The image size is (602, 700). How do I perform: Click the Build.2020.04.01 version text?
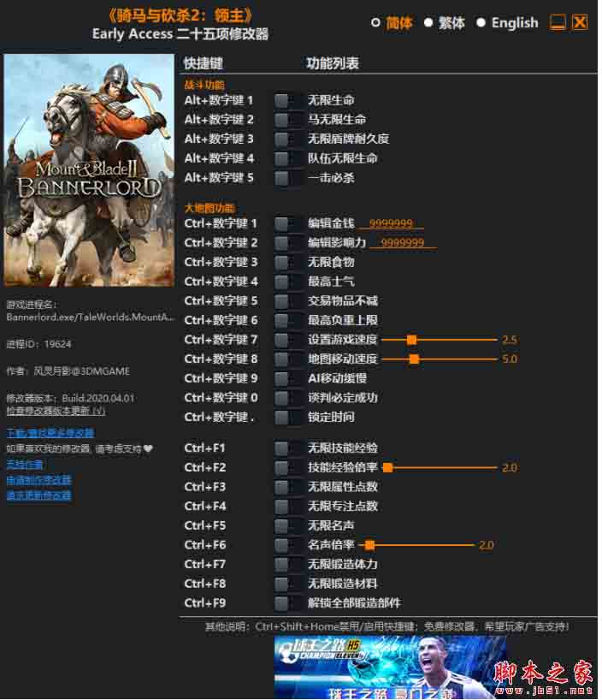98,398
